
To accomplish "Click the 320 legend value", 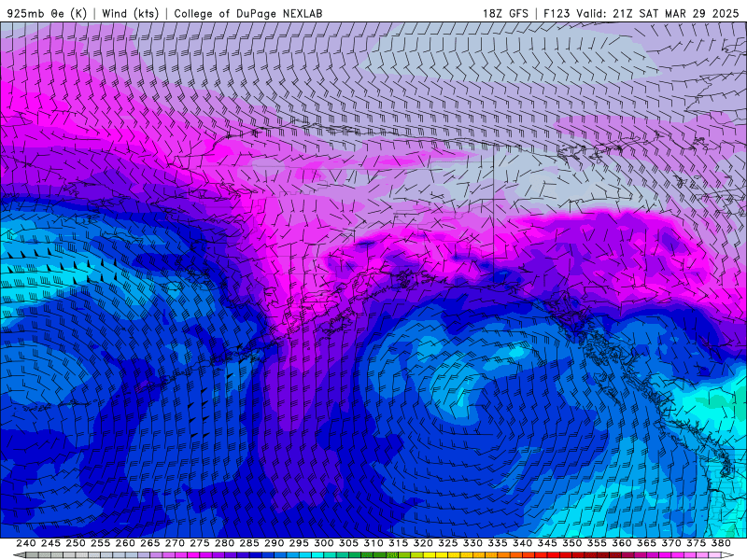I will click(x=423, y=543).
